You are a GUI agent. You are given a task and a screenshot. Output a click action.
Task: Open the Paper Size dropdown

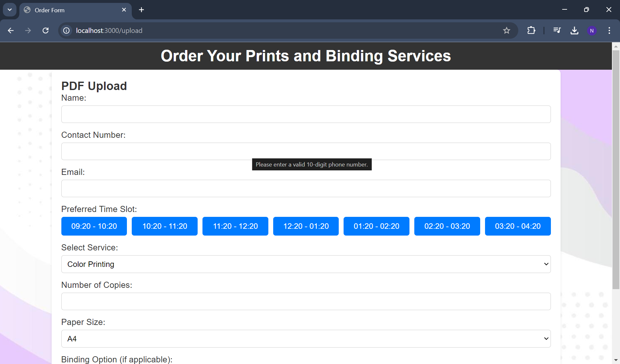pyautogui.click(x=306, y=339)
